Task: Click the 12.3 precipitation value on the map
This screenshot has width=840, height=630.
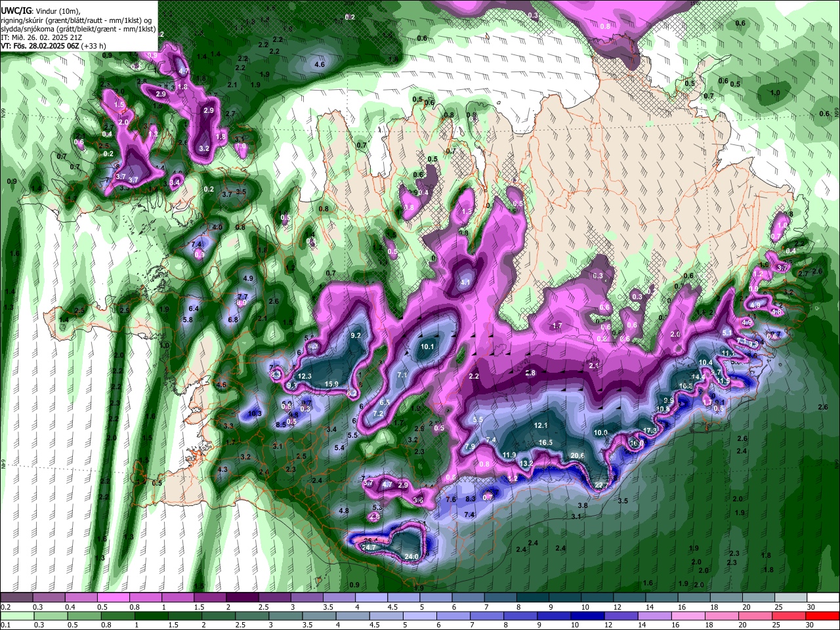Action: point(304,376)
